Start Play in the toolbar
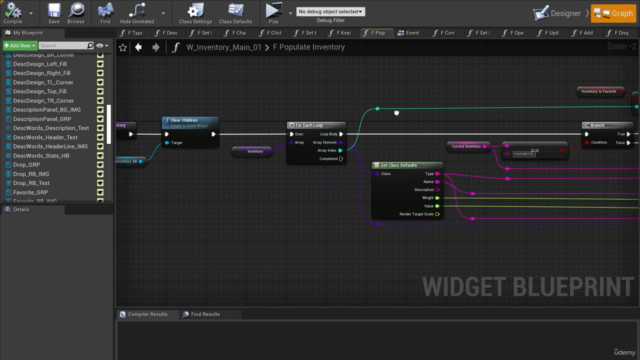Screen dimensions: 640x360 pyautogui.click(x=273, y=13)
